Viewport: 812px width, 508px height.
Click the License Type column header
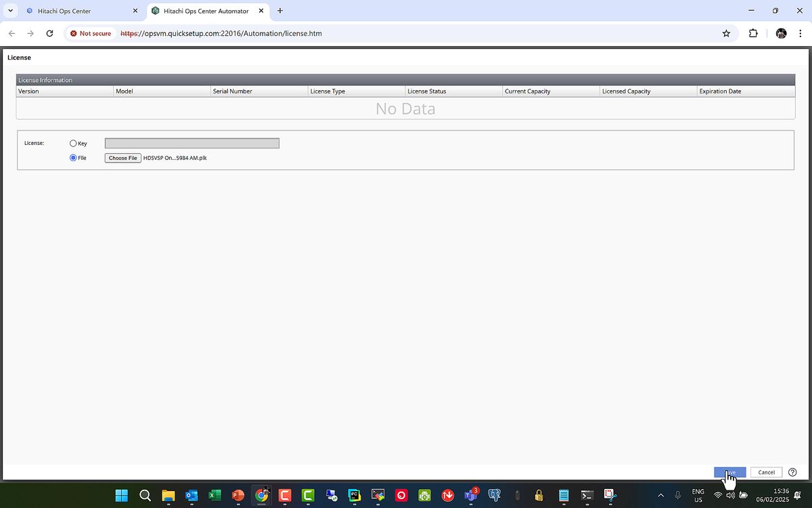point(357,91)
